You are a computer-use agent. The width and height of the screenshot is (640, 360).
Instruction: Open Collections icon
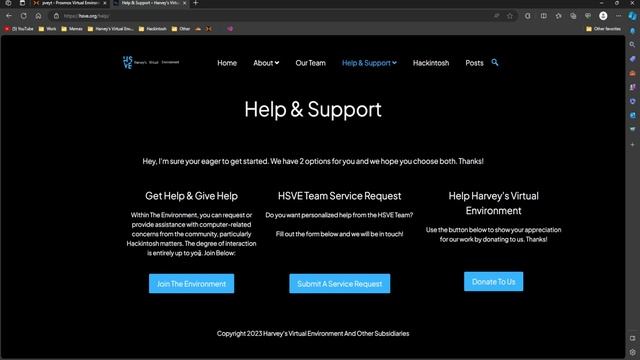click(x=573, y=16)
